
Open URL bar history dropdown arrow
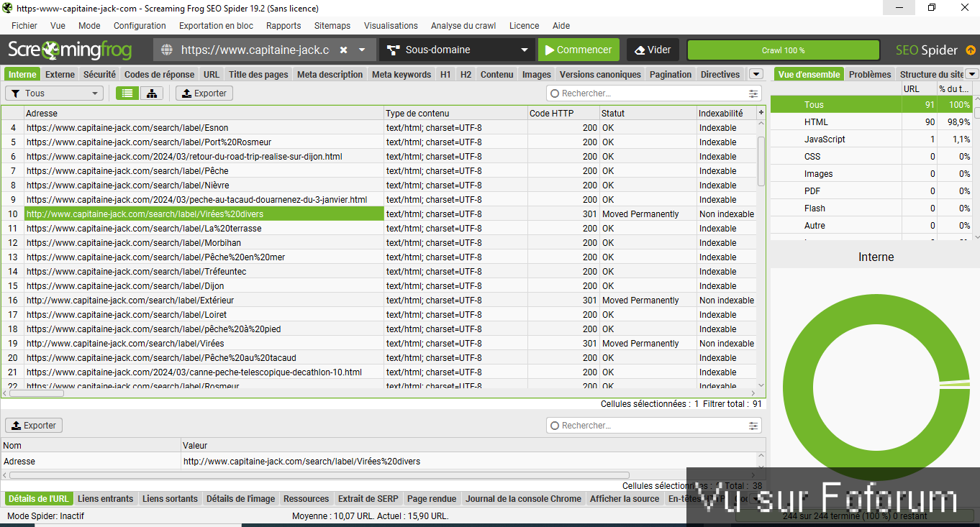[x=362, y=50]
